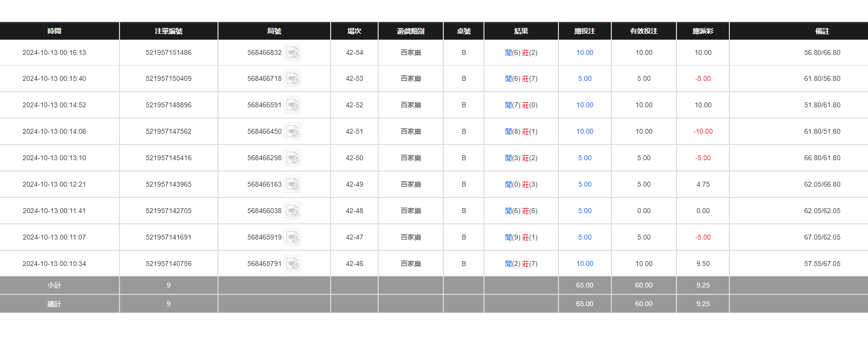Open blue 總投注 amount for bet 521957151486
The height and width of the screenshot is (337, 868).
[x=584, y=53]
